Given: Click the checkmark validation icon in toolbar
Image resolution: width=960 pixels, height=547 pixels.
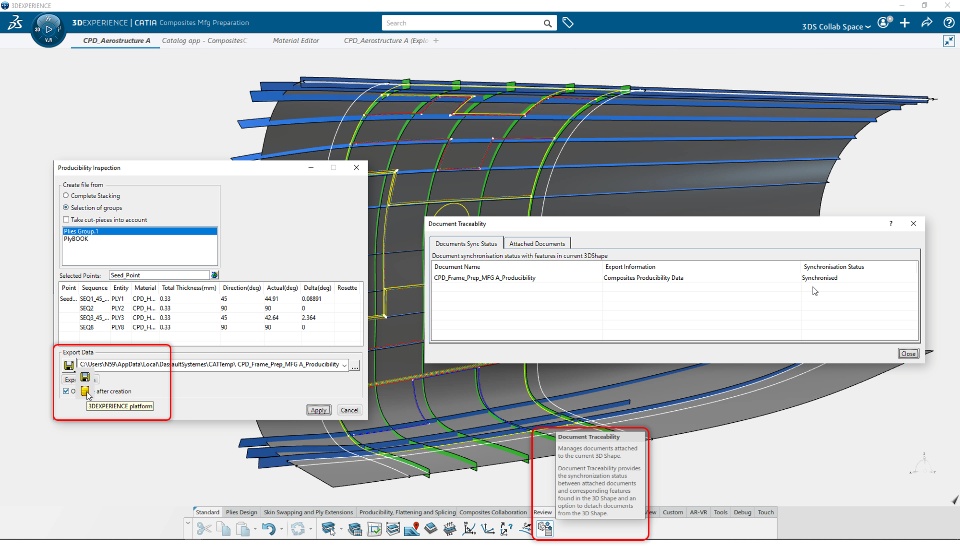Looking at the screenshot, I should pyautogui.click(x=374, y=529).
